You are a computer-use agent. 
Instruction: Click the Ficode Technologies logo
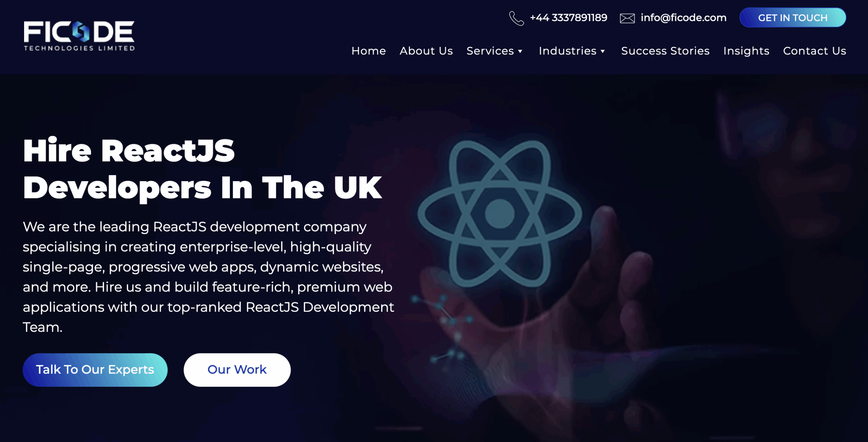[79, 36]
